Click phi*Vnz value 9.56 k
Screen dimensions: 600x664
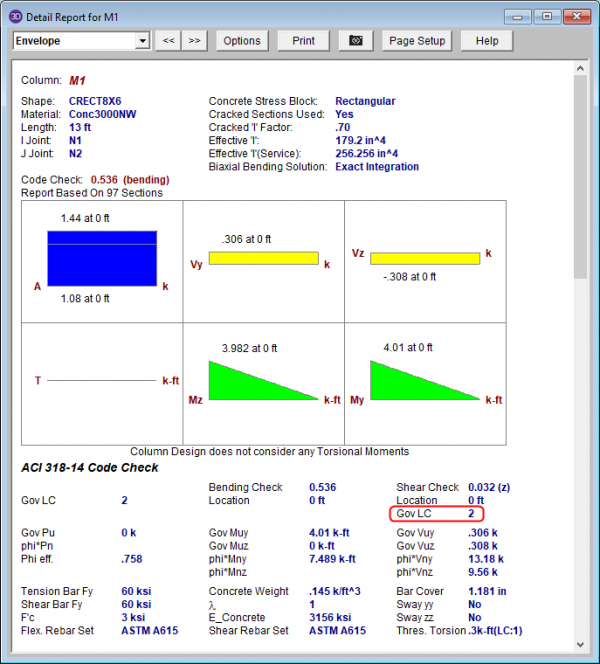click(x=483, y=572)
